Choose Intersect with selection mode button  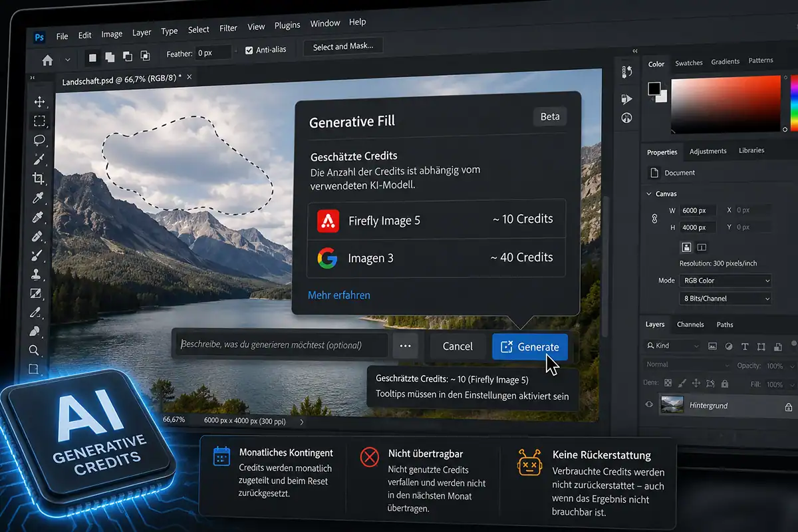coord(144,56)
